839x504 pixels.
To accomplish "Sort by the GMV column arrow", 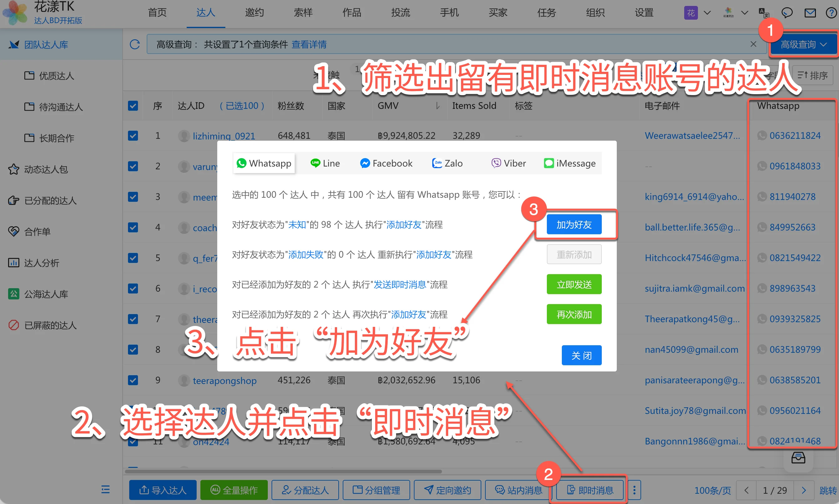I will pyautogui.click(x=438, y=106).
